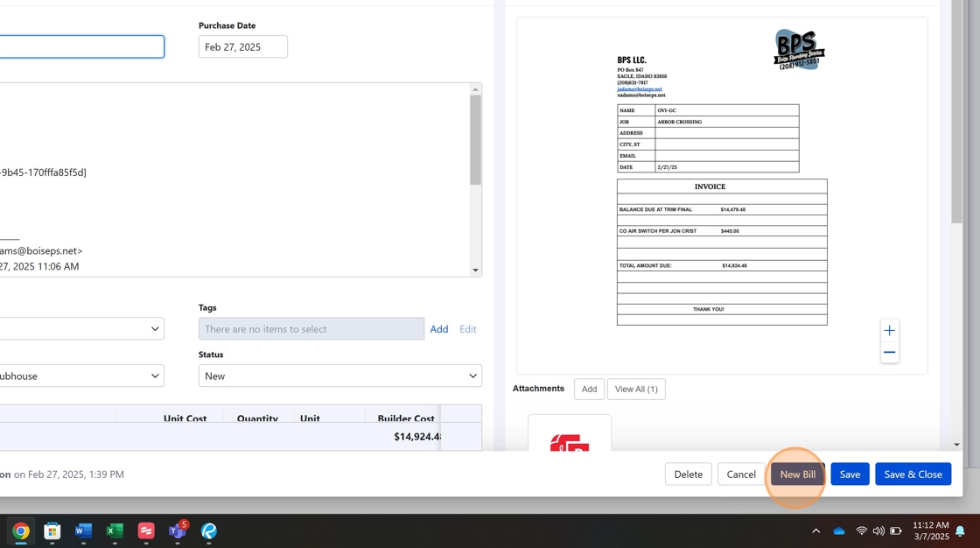Open Microsoft Store taskbar icon
The height and width of the screenshot is (548, 980).
point(52,531)
